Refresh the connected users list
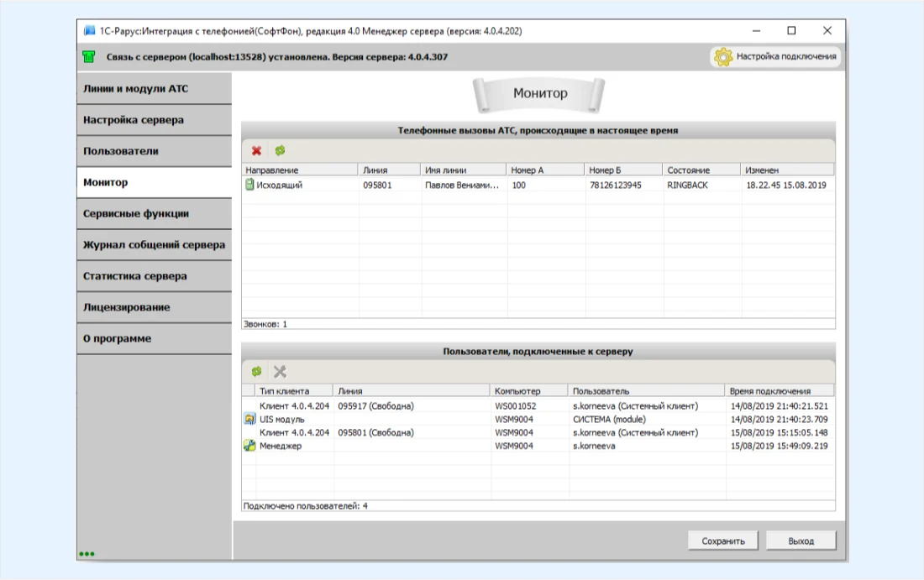Screen dimensions: 924x580 (256, 372)
